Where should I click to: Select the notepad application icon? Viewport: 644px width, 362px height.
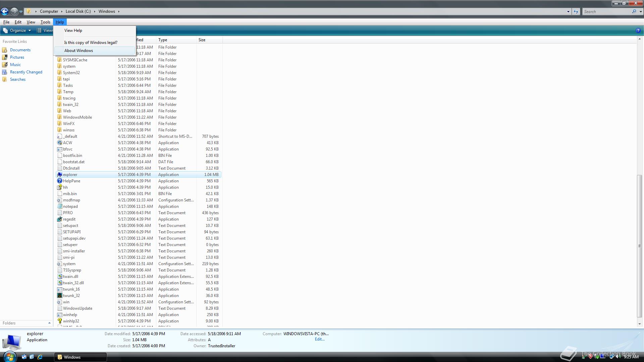tap(60, 206)
